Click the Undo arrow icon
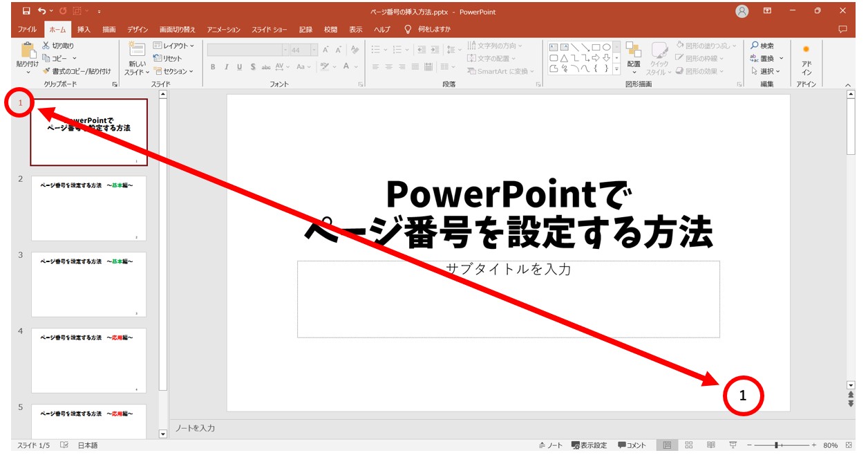 43,11
